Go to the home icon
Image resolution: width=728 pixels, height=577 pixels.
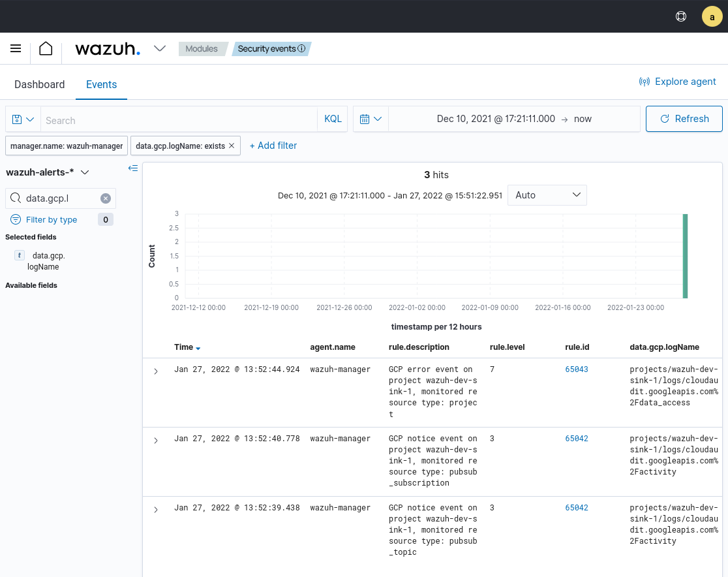(46, 48)
